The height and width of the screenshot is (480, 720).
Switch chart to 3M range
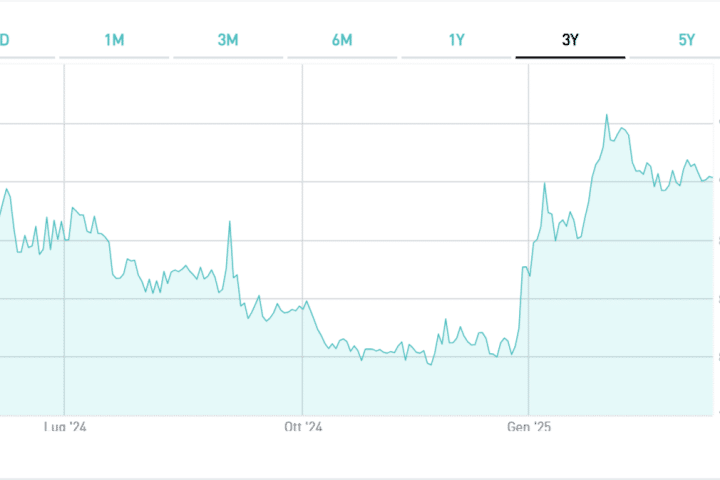click(228, 40)
